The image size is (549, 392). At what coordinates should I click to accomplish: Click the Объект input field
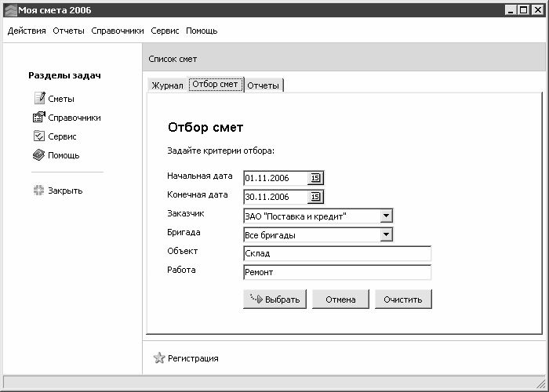337,254
